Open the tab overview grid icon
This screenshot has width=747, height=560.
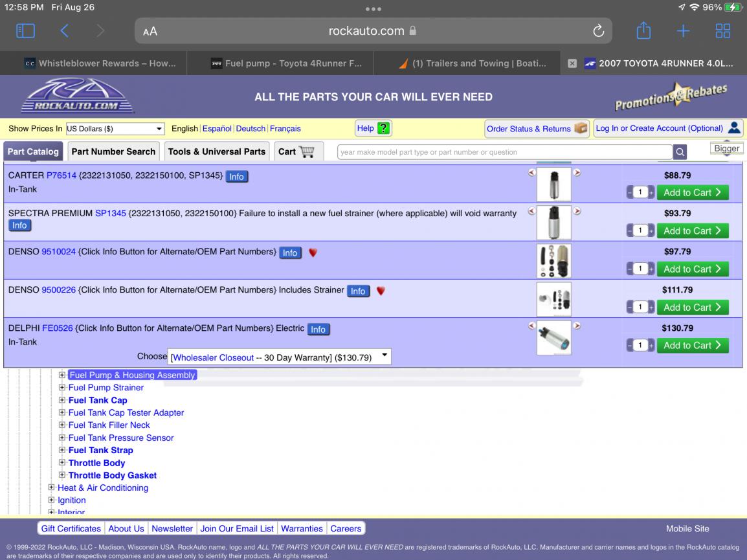pos(722,31)
